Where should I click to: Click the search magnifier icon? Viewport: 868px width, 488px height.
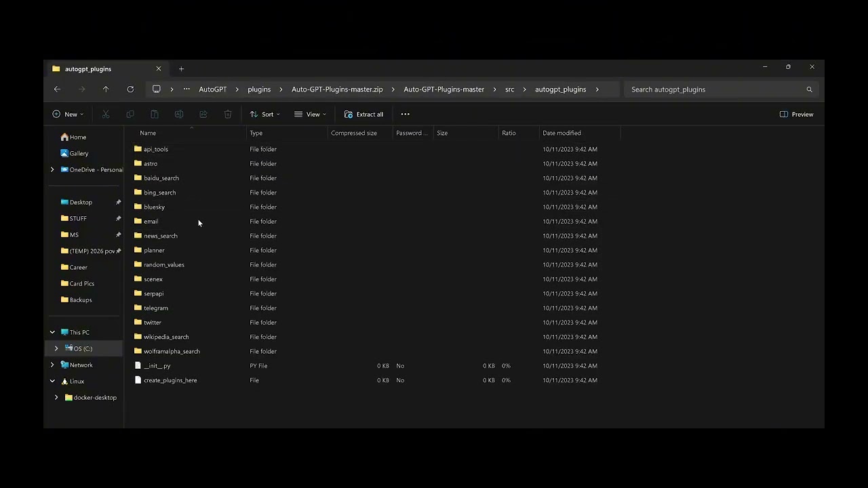pyautogui.click(x=809, y=89)
